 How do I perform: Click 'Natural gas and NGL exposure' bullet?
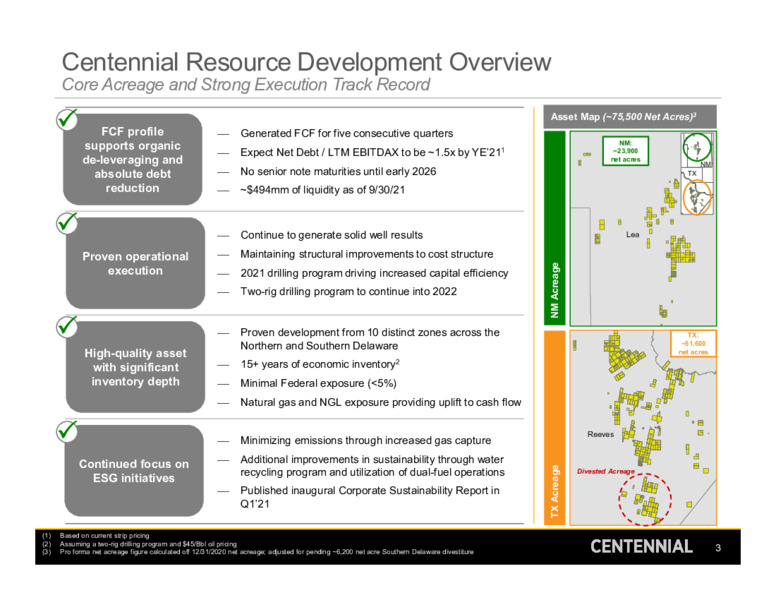(381, 402)
